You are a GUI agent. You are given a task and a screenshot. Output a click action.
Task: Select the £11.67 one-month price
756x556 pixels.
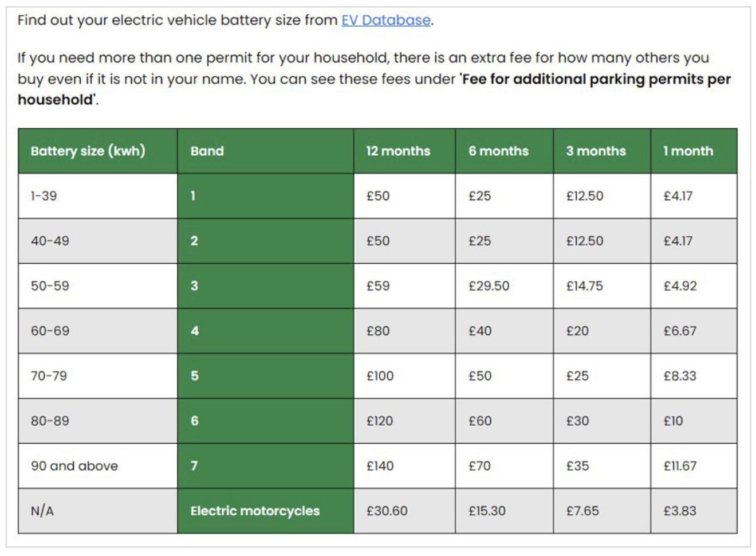pyautogui.click(x=680, y=466)
